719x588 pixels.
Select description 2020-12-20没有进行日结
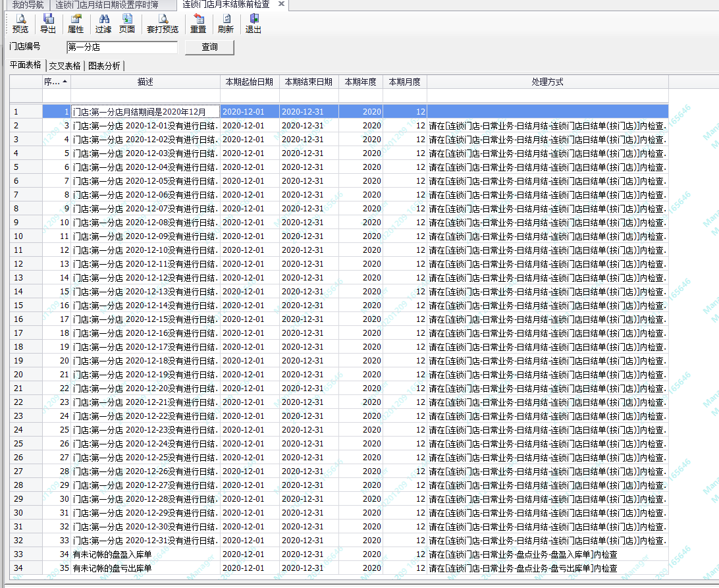tap(146, 388)
